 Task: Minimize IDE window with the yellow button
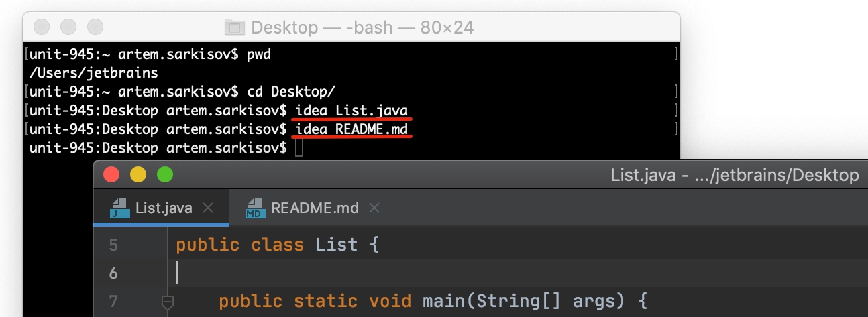coord(138,175)
